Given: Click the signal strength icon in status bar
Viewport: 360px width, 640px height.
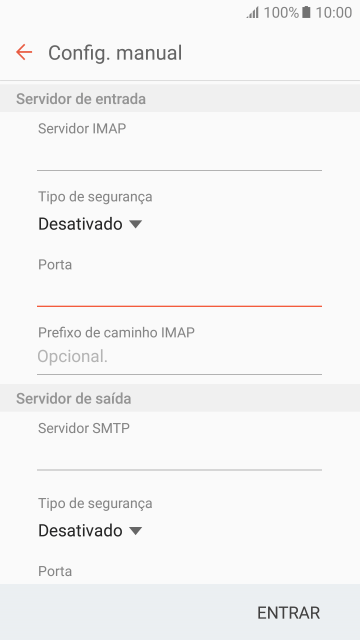Looking at the screenshot, I should [253, 13].
